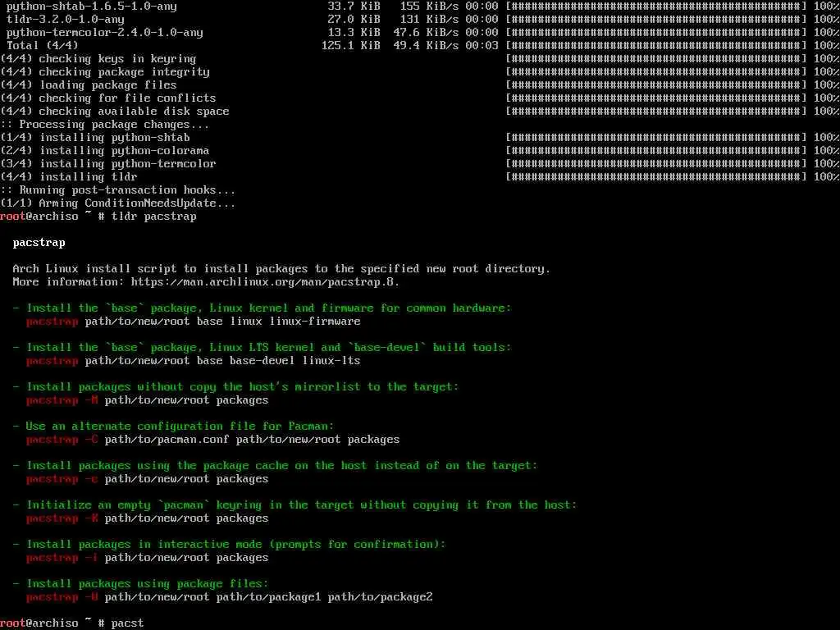Click 'path/to/pacman.conf' in the -C example
This screenshot has width=840, height=630.
[167, 440]
